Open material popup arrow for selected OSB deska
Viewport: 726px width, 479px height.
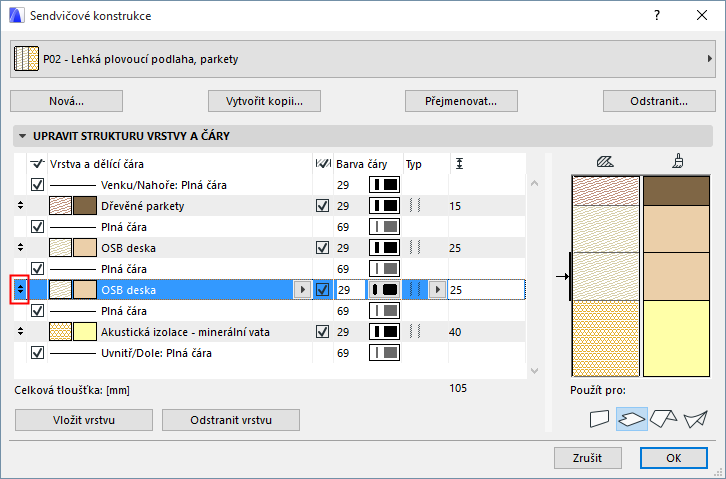[302, 290]
